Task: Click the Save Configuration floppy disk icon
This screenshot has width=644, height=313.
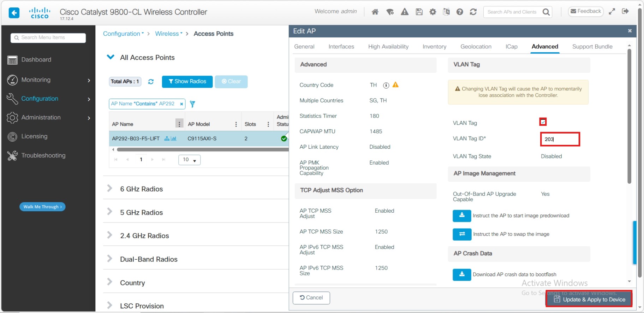Action: [x=419, y=12]
